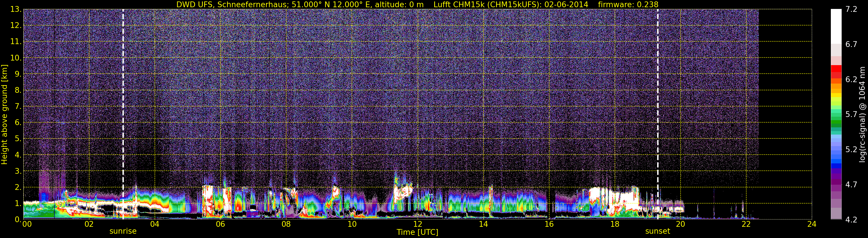Click the "2." height axis tick label
This screenshot has height=238, width=868.
point(18,187)
